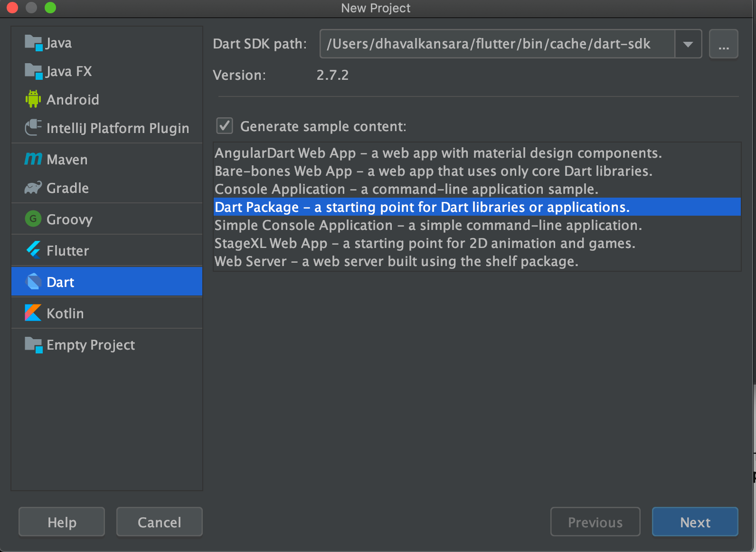The width and height of the screenshot is (756, 552).
Task: Open the Dart SDK path dropdown
Action: click(688, 44)
